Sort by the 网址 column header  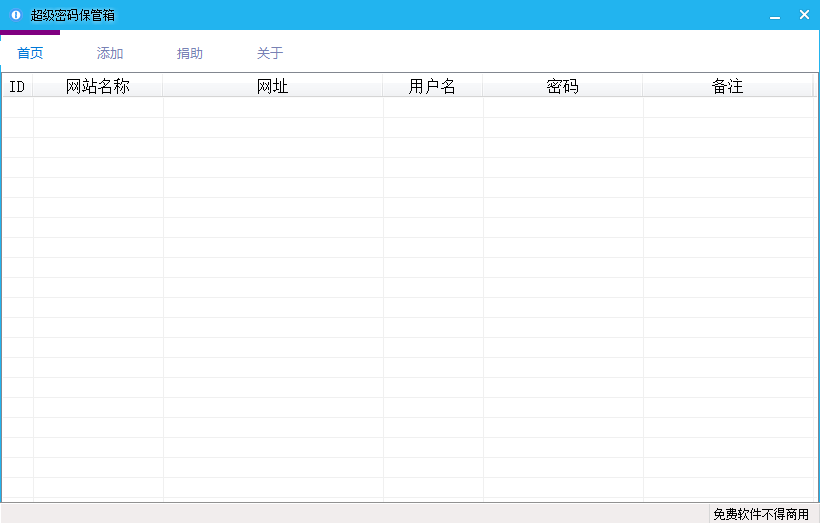click(272, 86)
